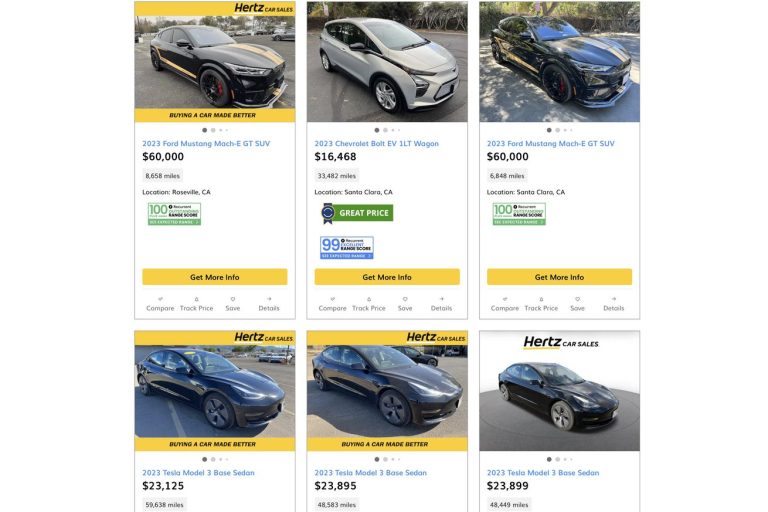Open the $23,125 Tesla Model 3 Base Sedan link
Viewport: 768px width, 512px height.
point(198,472)
